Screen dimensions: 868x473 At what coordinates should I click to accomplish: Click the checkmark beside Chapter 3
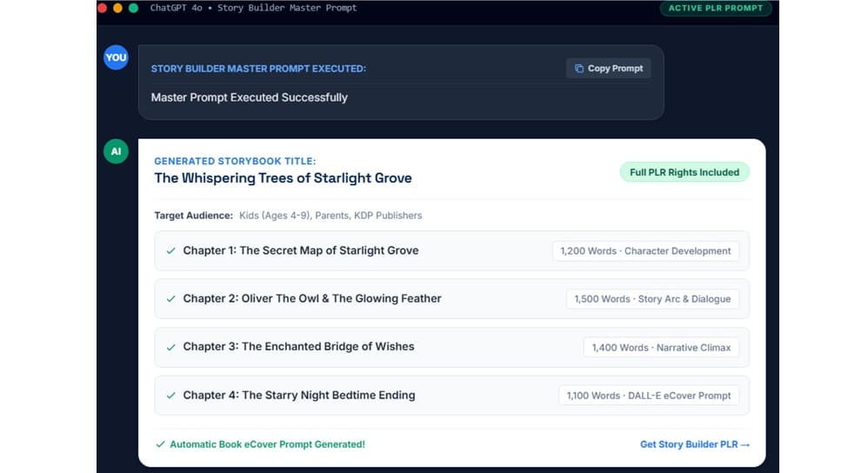coord(171,348)
